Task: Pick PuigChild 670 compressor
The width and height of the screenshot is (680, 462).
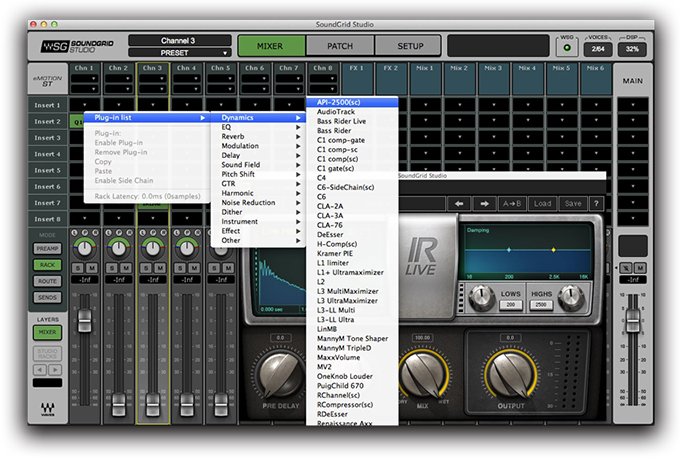Action: [x=352, y=386]
